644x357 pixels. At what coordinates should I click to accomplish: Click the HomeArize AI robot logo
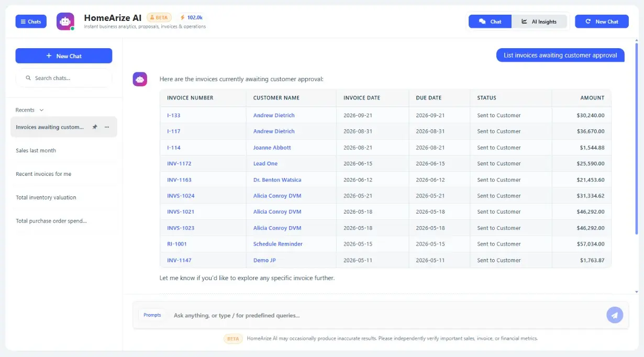point(65,21)
